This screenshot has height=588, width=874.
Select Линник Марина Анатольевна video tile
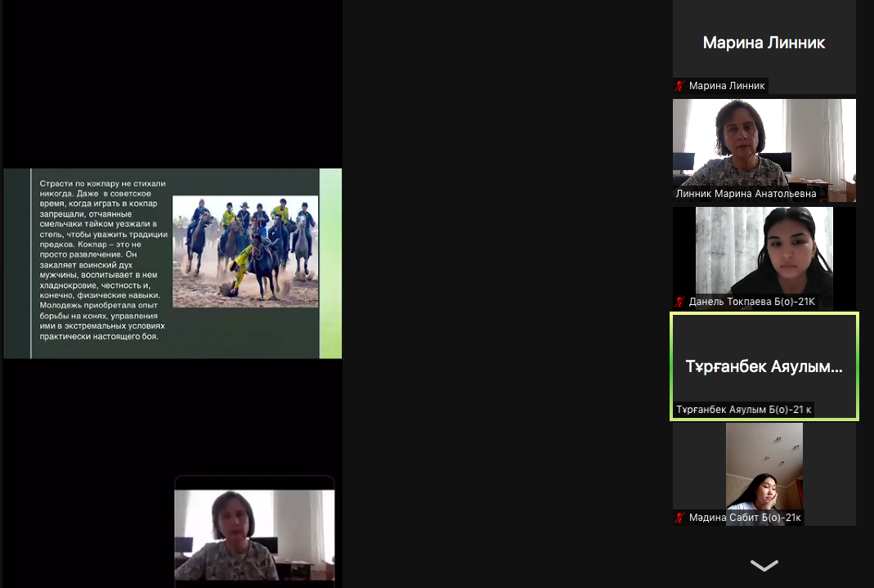point(764,150)
